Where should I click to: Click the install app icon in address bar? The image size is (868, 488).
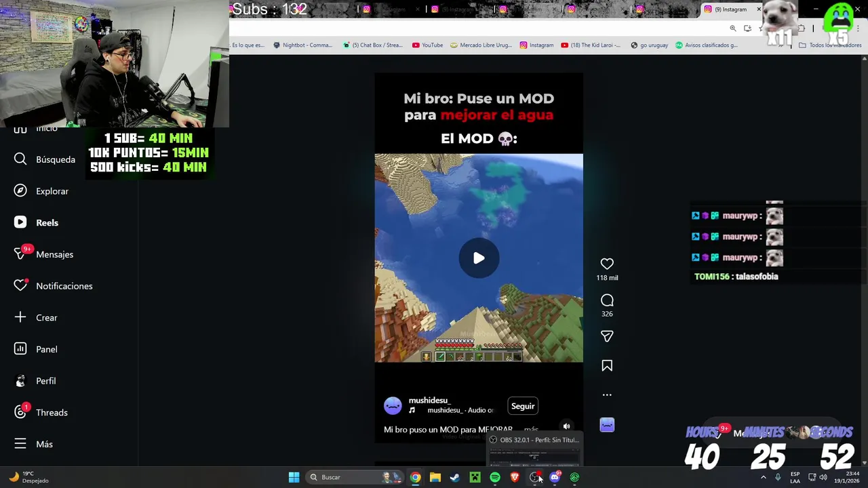(x=747, y=28)
